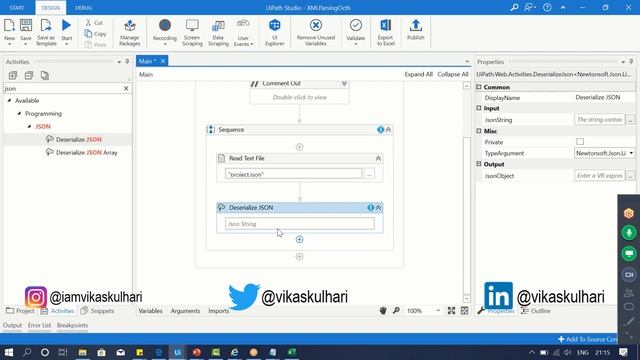Click Add To Source Control link

588,339
